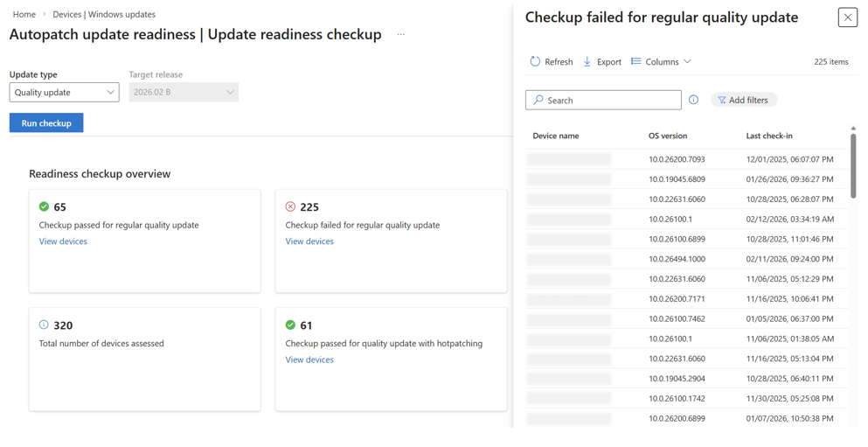The image size is (868, 447).
Task: Open the Columns chooser
Action: click(661, 61)
